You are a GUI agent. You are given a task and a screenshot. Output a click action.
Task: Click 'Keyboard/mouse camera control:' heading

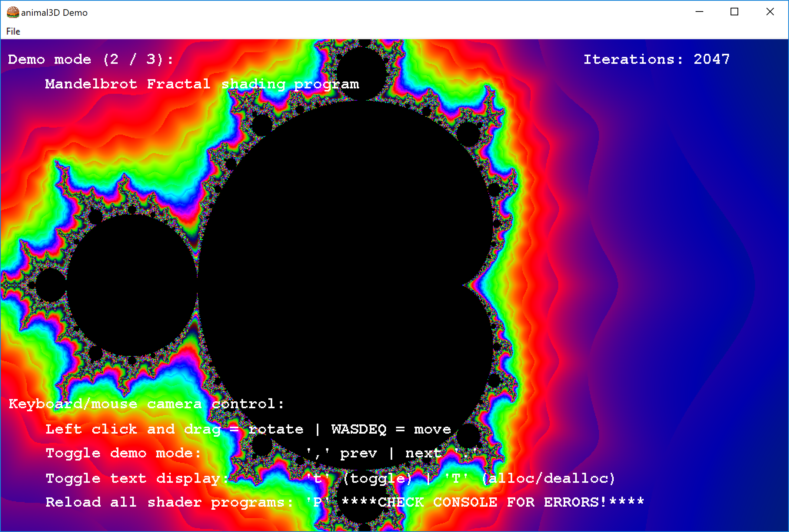146,404
